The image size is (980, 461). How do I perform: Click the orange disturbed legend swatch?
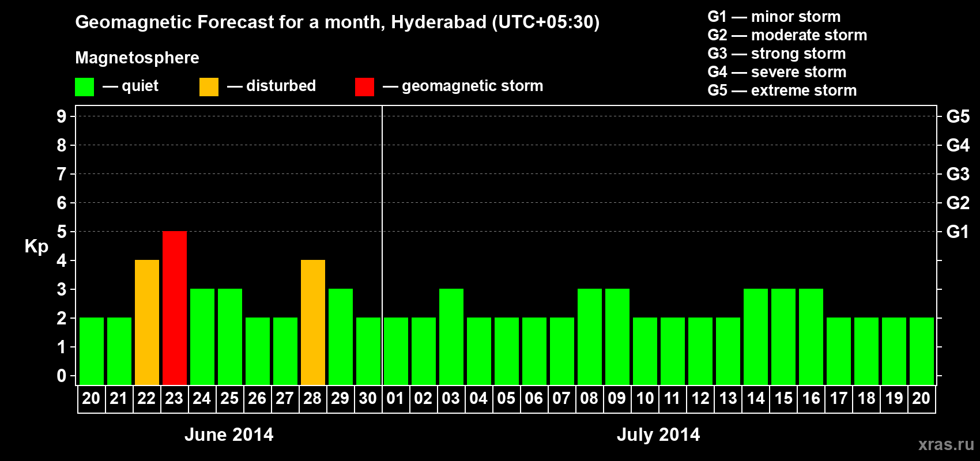(209, 87)
